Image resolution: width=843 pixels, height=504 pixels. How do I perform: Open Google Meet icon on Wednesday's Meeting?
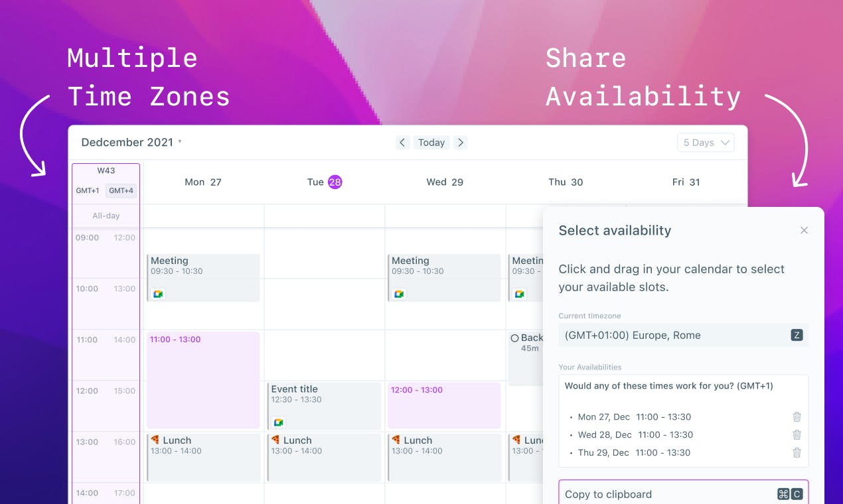point(399,294)
